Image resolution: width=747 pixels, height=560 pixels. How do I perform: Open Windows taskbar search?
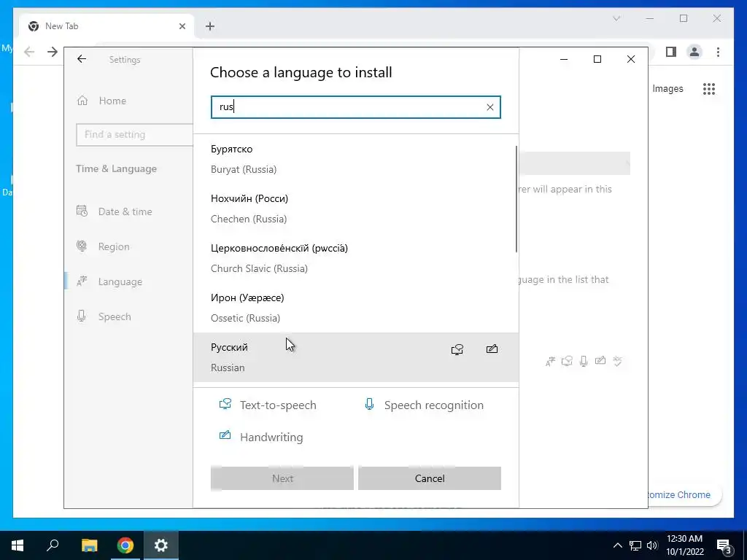(53, 545)
